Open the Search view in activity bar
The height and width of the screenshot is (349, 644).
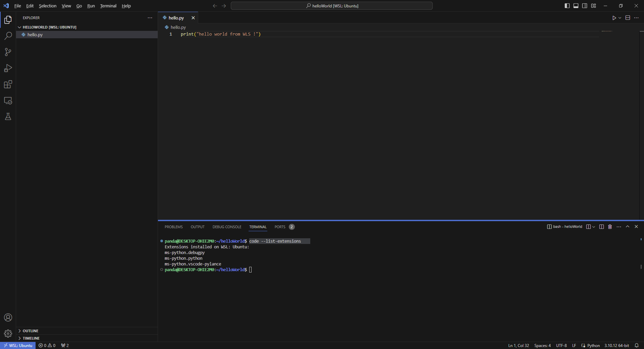pos(8,36)
